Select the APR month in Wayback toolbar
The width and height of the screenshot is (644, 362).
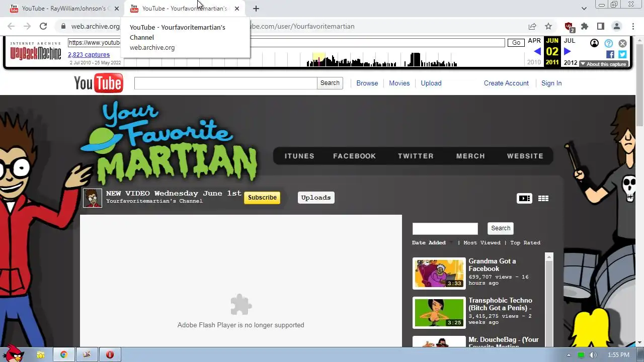(534, 41)
